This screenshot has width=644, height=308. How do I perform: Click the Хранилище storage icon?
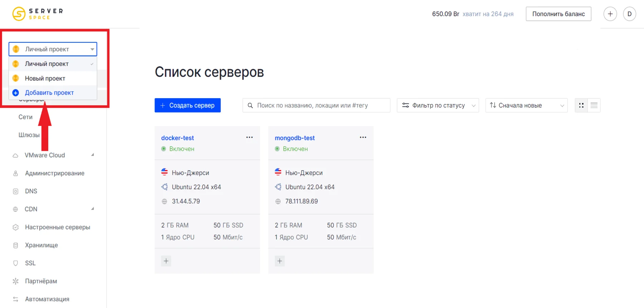point(15,245)
